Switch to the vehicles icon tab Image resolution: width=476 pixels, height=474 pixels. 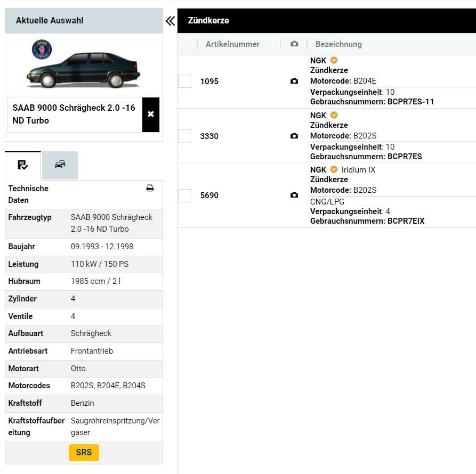coord(60,165)
